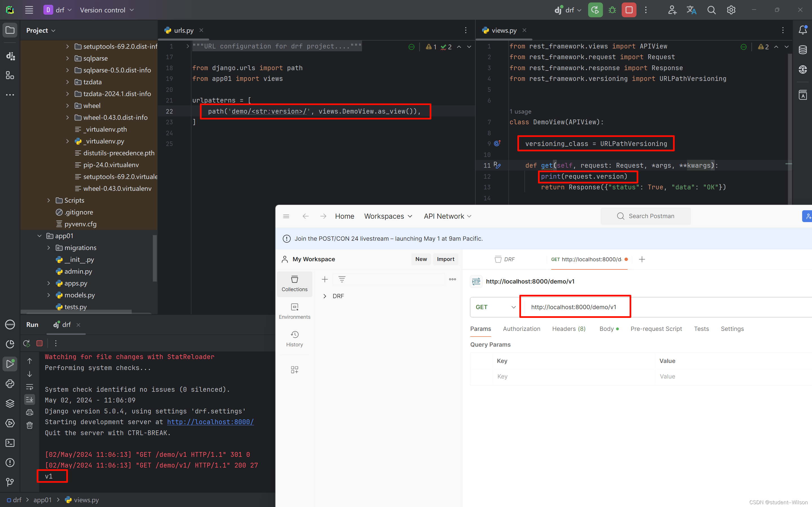Click the New button in Postman workspace
812x507 pixels.
(x=421, y=259)
